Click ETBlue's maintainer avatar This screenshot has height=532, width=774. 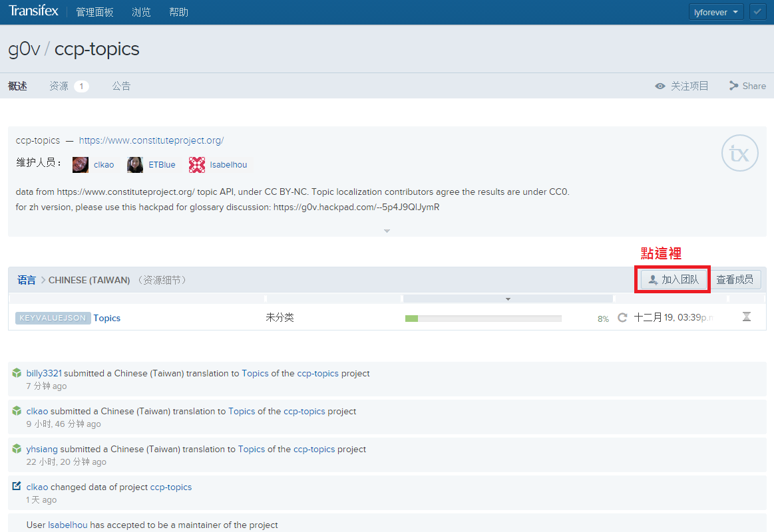[135, 165]
